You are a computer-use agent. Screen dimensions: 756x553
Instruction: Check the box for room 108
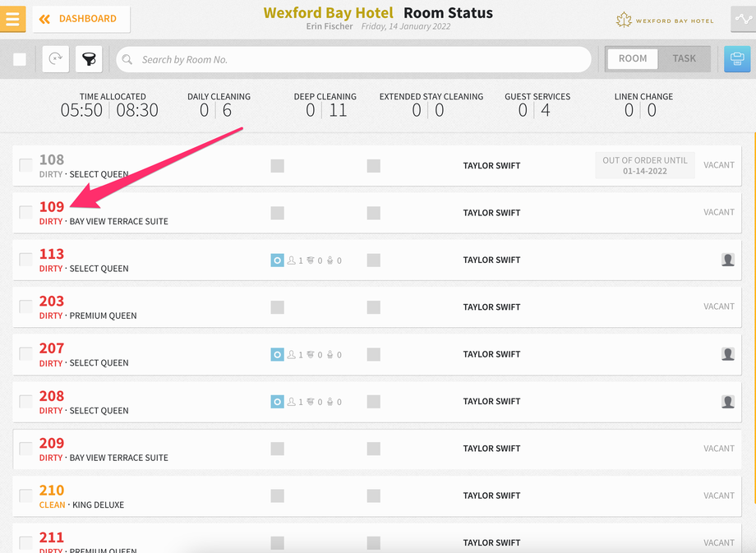[25, 165]
